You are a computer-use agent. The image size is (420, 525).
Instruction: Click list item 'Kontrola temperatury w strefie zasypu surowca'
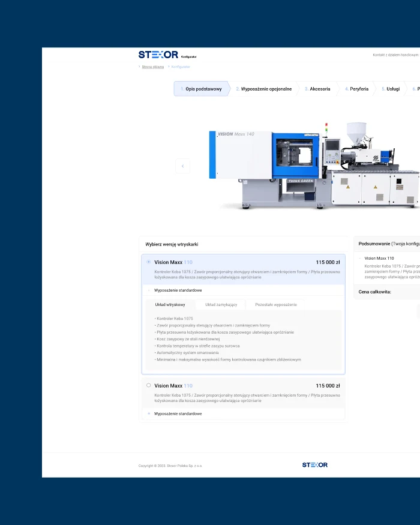click(197, 346)
